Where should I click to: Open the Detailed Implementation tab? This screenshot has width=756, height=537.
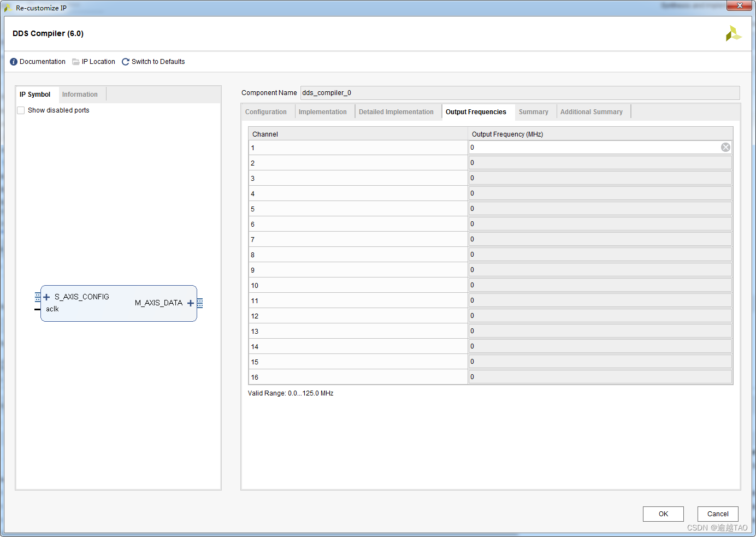point(396,112)
